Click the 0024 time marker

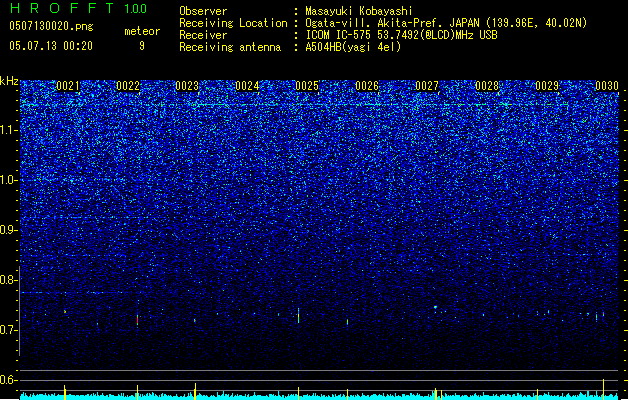pos(247,86)
